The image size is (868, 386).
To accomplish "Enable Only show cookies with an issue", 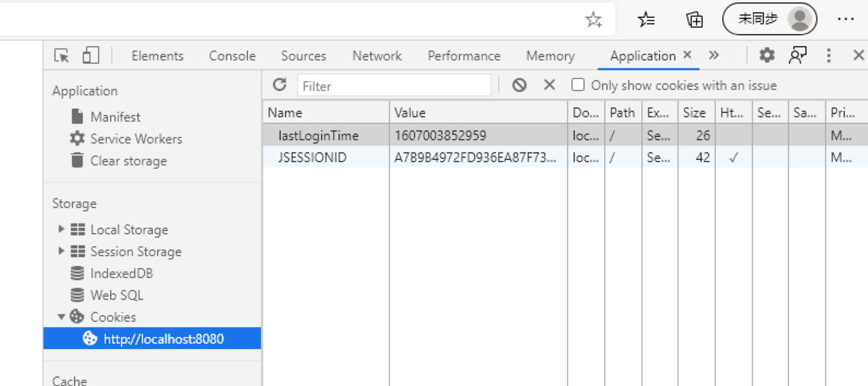I will pos(578,85).
